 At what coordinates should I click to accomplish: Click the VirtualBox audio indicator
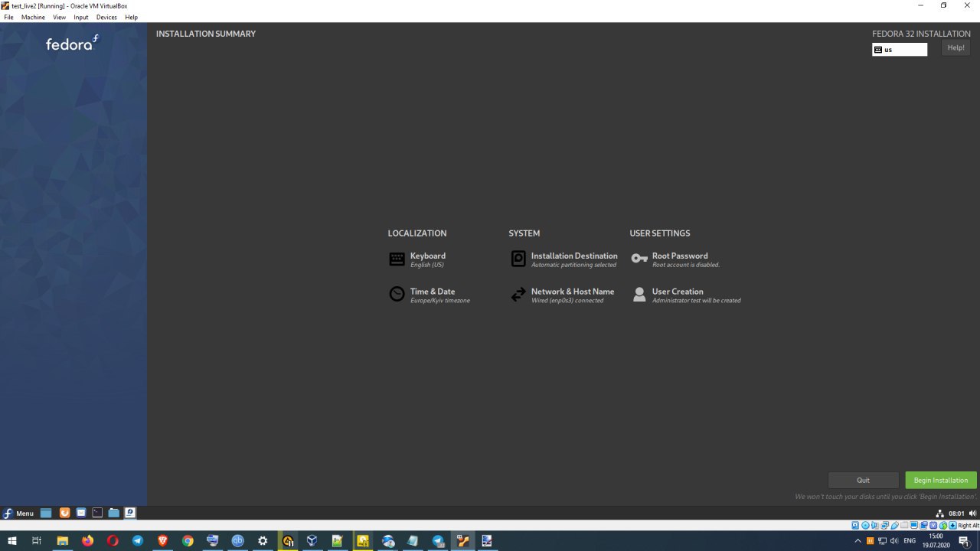(x=874, y=526)
